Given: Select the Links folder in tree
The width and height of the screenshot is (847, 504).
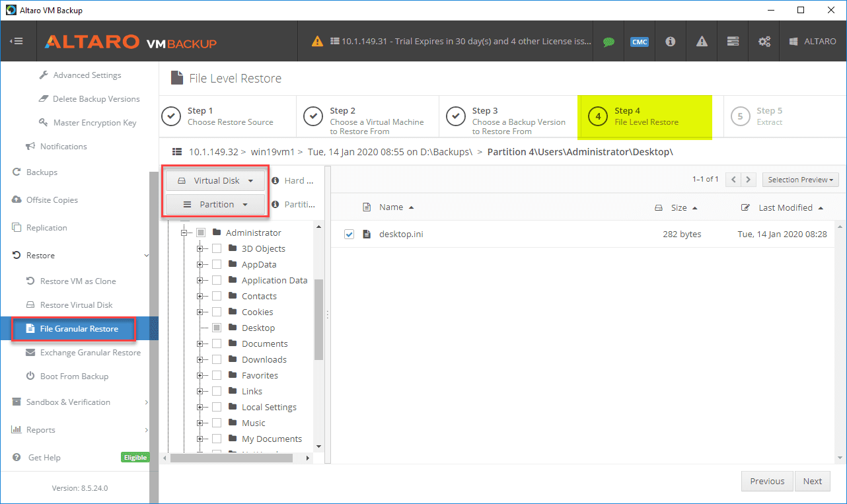Looking at the screenshot, I should click(252, 391).
